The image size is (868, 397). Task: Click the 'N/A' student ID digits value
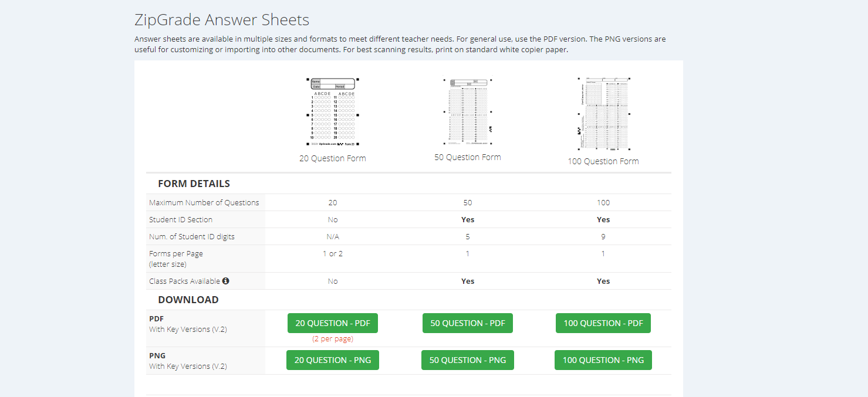click(333, 237)
